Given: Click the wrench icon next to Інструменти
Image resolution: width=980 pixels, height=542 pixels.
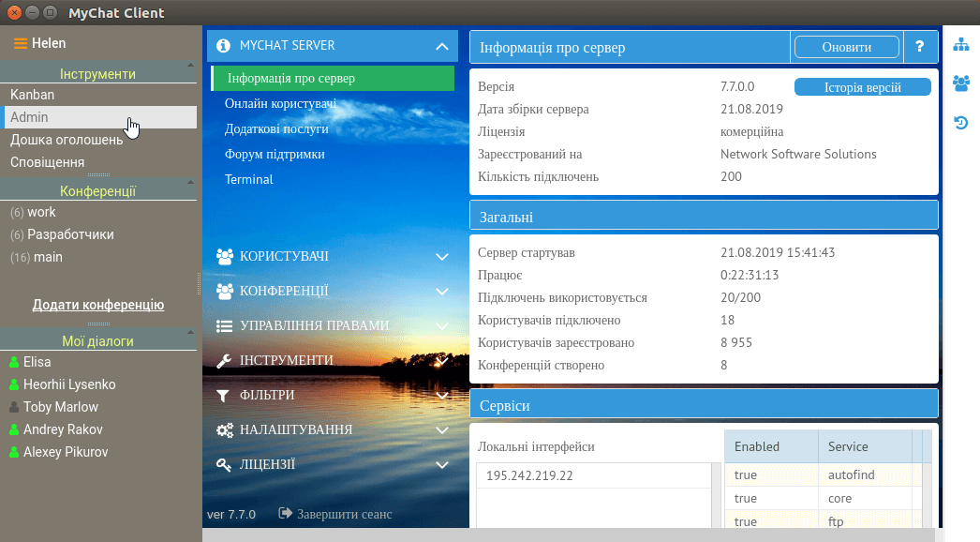Looking at the screenshot, I should (224, 360).
